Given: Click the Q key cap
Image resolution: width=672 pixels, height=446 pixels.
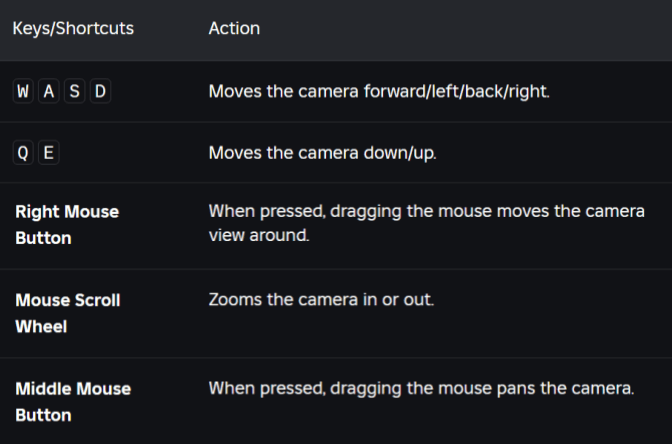Looking at the screenshot, I should pos(23,153).
